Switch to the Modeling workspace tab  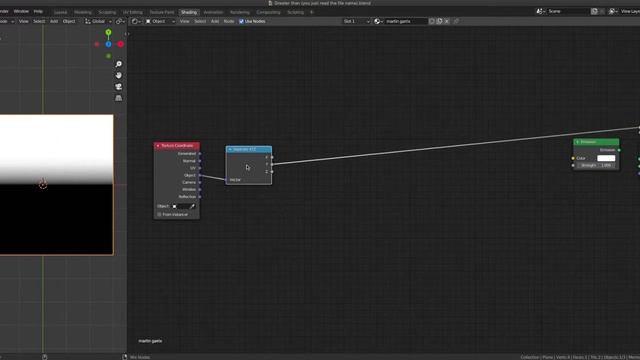83,12
